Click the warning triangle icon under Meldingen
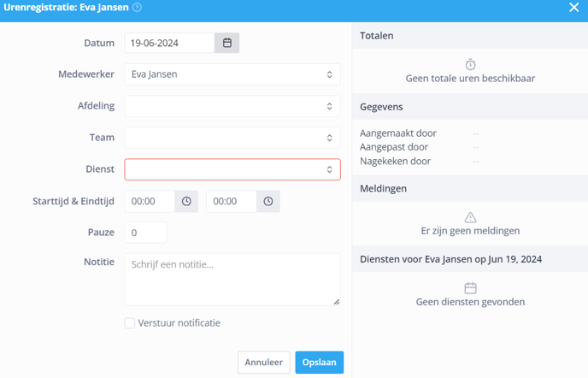The width and height of the screenshot is (588, 378). click(x=470, y=217)
